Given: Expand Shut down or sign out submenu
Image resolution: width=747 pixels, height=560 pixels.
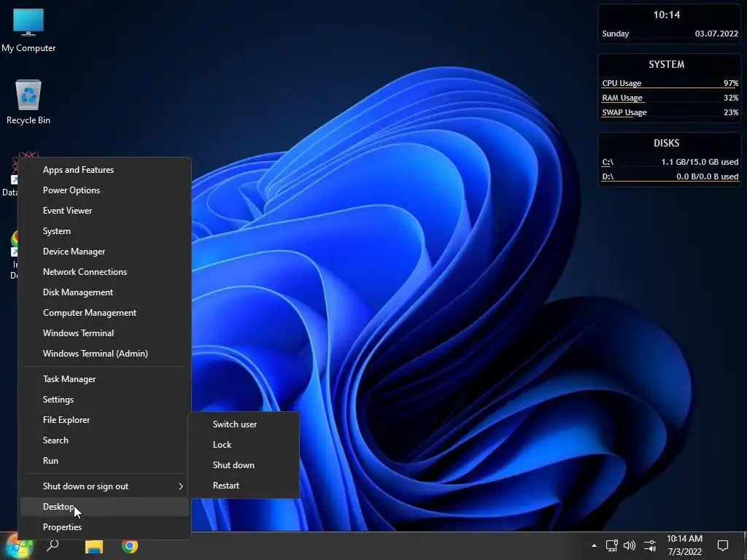Looking at the screenshot, I should 105,486.
